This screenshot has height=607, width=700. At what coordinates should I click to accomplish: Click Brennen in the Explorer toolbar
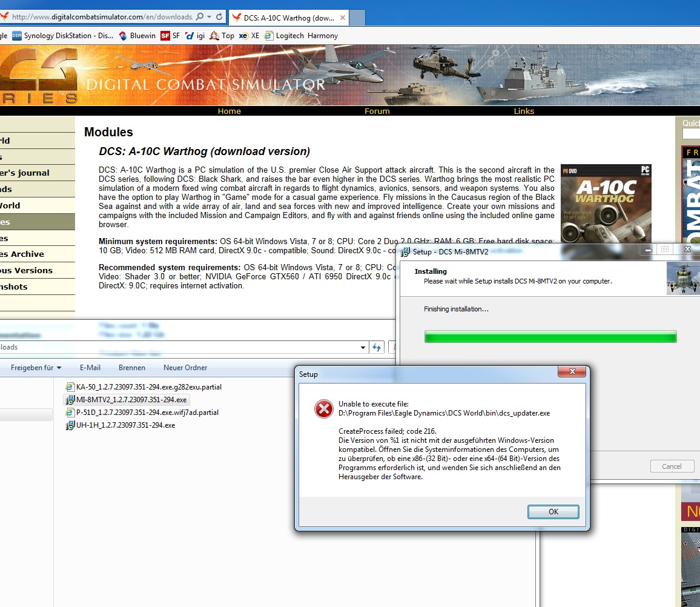coord(131,368)
